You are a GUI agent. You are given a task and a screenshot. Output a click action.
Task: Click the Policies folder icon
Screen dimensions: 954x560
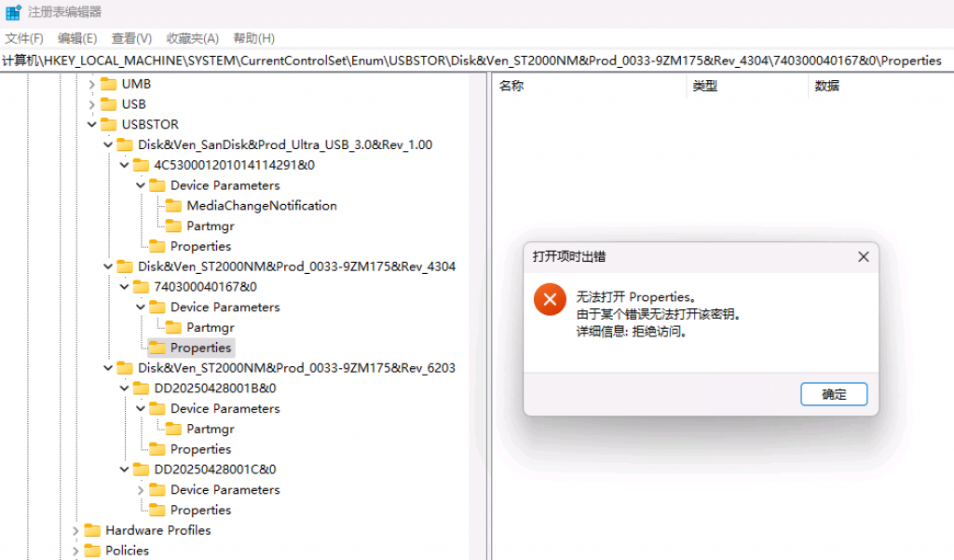coord(92,551)
